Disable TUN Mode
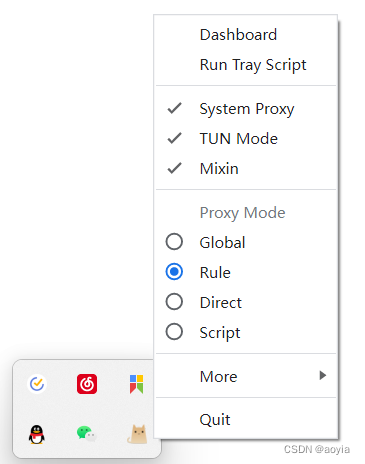 click(174, 138)
